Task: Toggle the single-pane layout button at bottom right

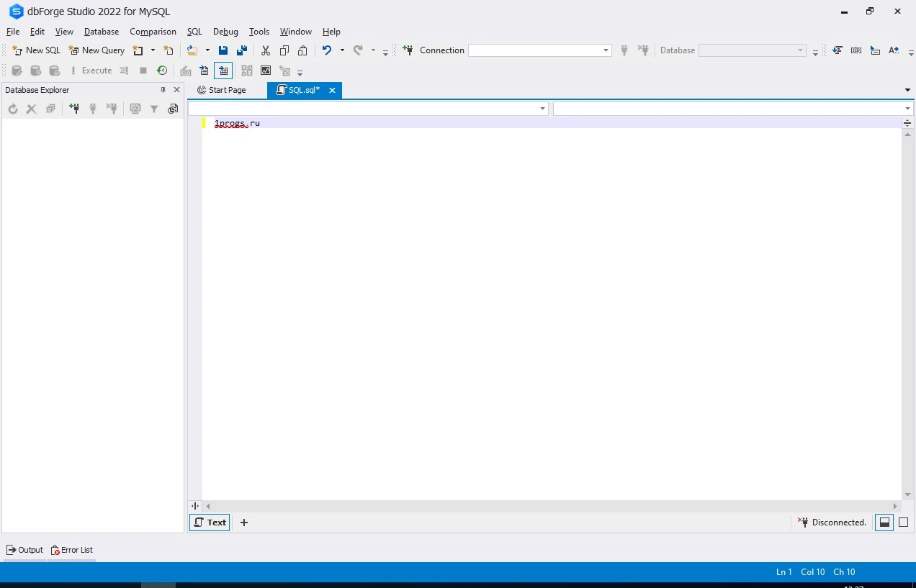Action: pos(904,523)
